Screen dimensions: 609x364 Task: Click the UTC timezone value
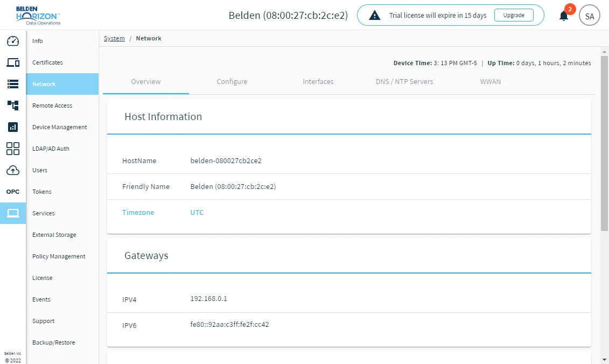197,213
